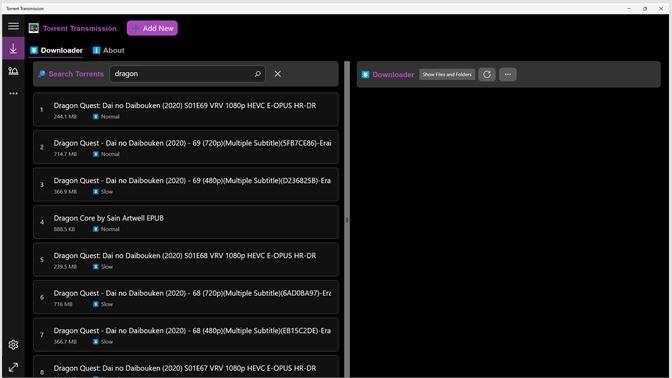Click the search field containing dragon

187,74
